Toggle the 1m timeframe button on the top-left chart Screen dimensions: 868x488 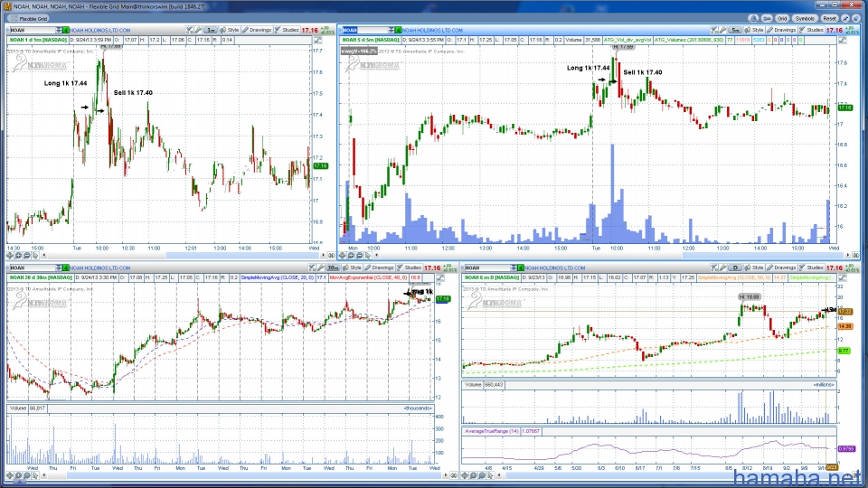coord(210,30)
